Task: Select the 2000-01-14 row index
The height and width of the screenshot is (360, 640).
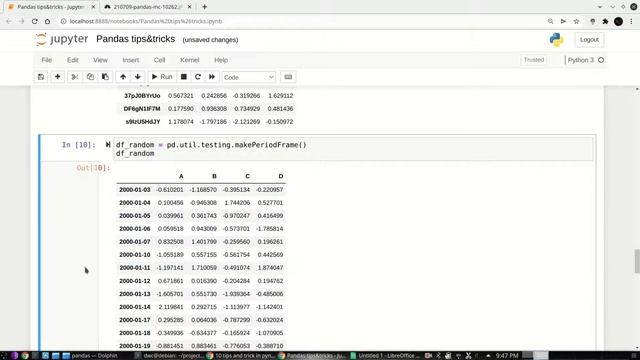Action: [135, 307]
